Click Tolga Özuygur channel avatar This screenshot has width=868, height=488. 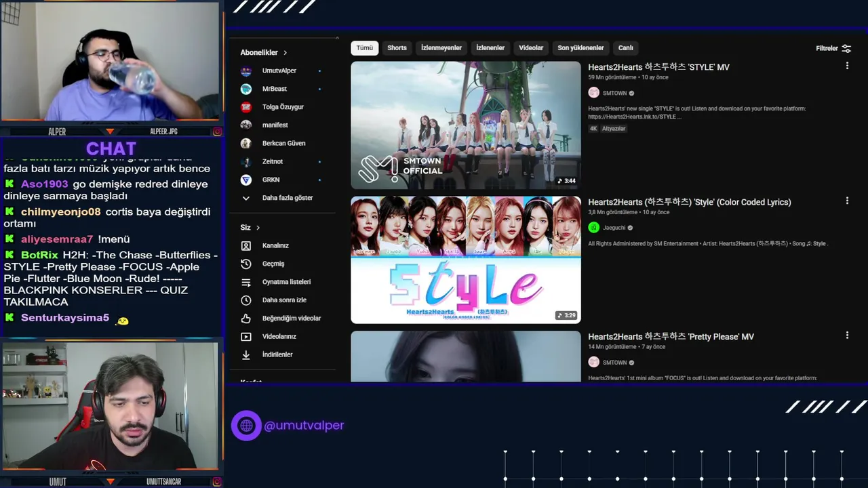point(246,107)
